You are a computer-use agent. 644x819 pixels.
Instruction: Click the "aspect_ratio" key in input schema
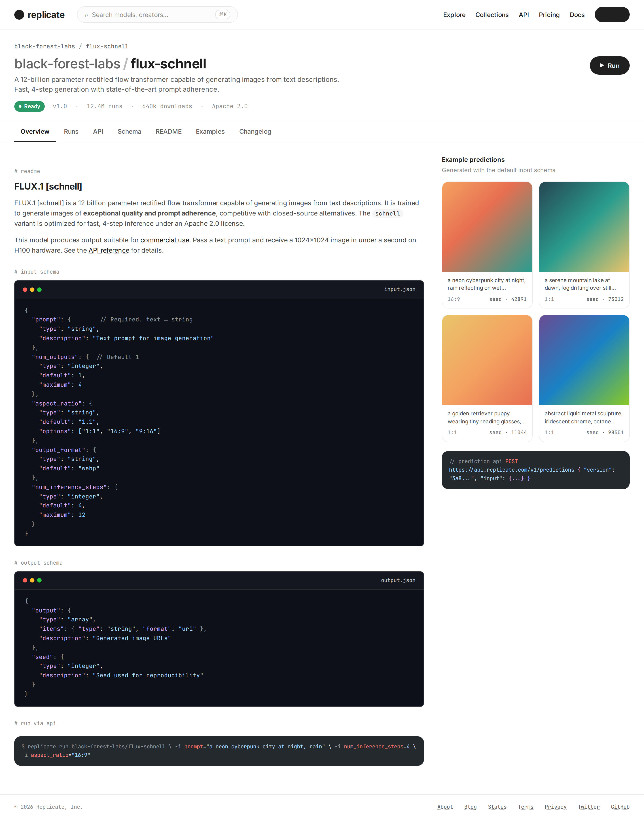57,404
